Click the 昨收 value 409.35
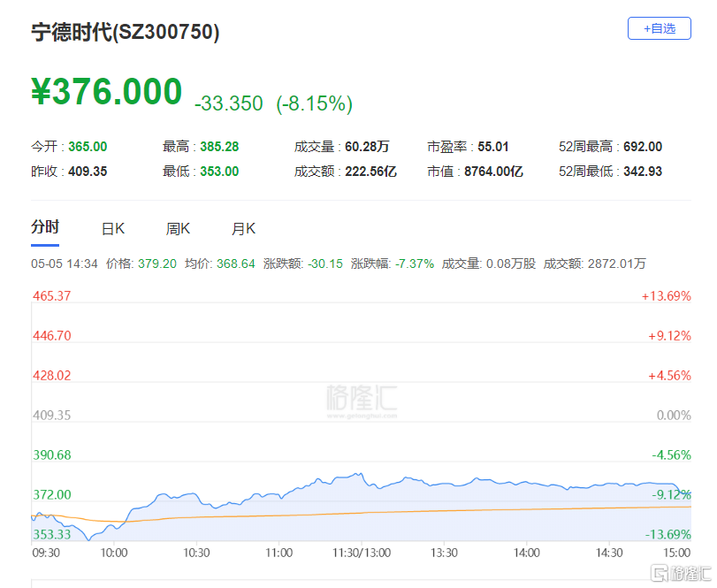717x588 pixels. point(88,172)
